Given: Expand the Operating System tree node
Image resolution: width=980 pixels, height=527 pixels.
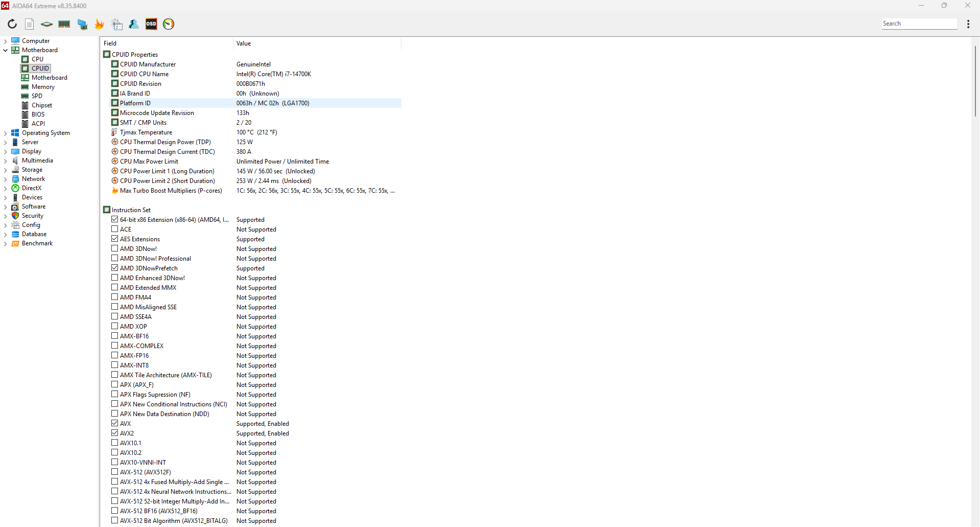Looking at the screenshot, I should [6, 133].
